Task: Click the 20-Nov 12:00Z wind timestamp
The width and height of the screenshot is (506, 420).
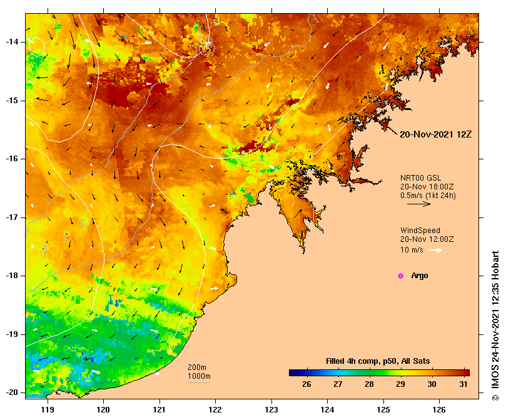Action: [427, 239]
